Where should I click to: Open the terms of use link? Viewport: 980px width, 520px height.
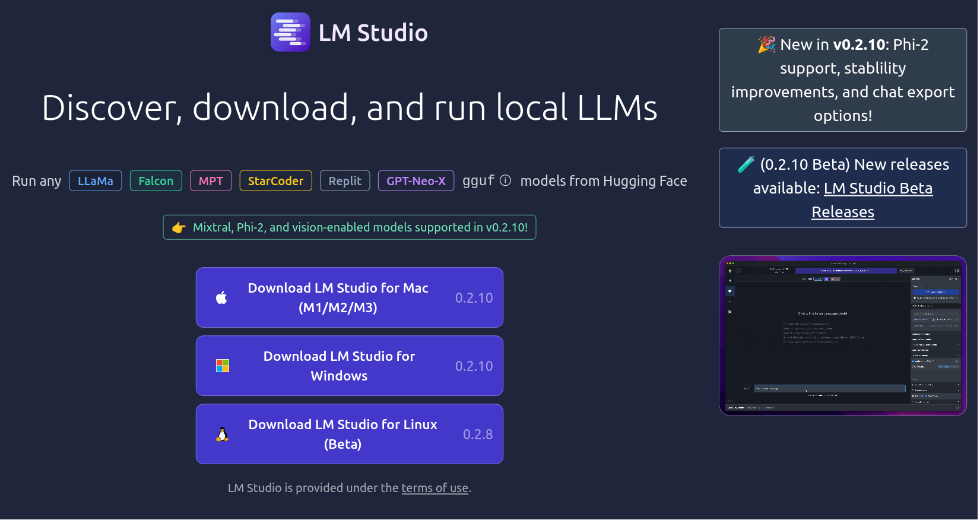pyautogui.click(x=435, y=488)
